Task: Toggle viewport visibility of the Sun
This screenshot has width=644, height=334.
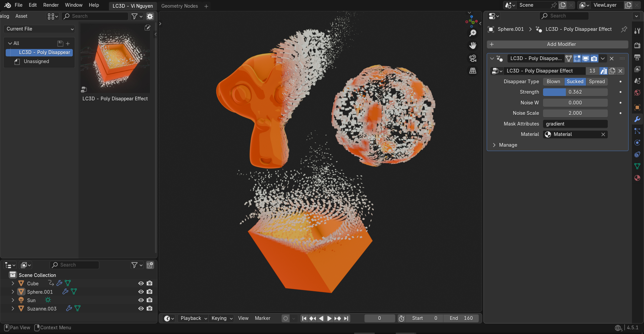Action: coord(141,300)
